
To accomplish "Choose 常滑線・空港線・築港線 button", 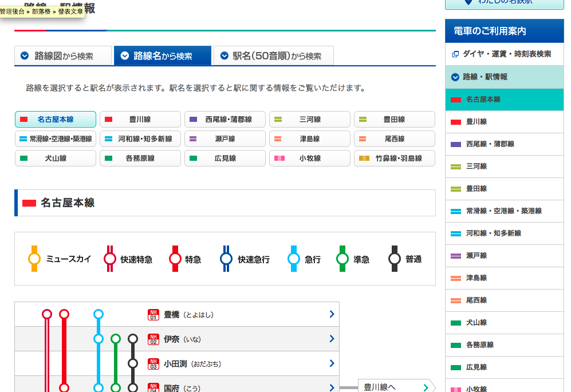I will click(56, 138).
